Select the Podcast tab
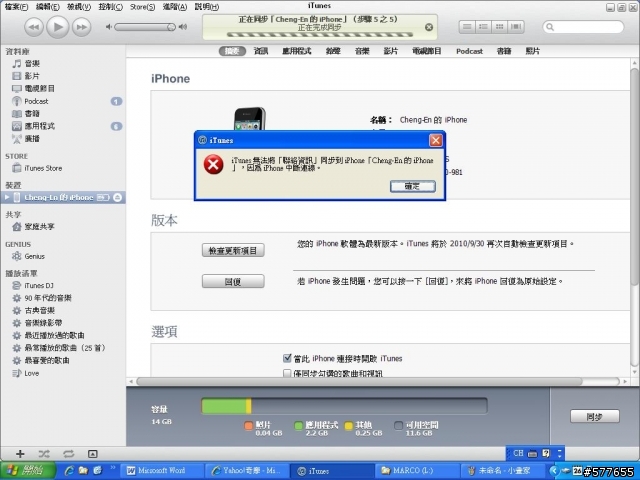 pyautogui.click(x=469, y=51)
